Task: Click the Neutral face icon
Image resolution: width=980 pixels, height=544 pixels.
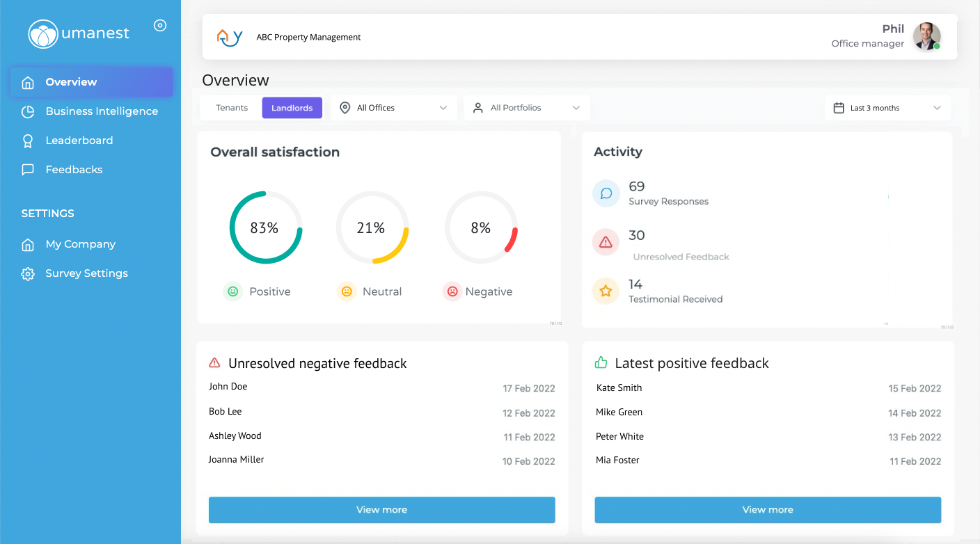Action: pos(346,291)
